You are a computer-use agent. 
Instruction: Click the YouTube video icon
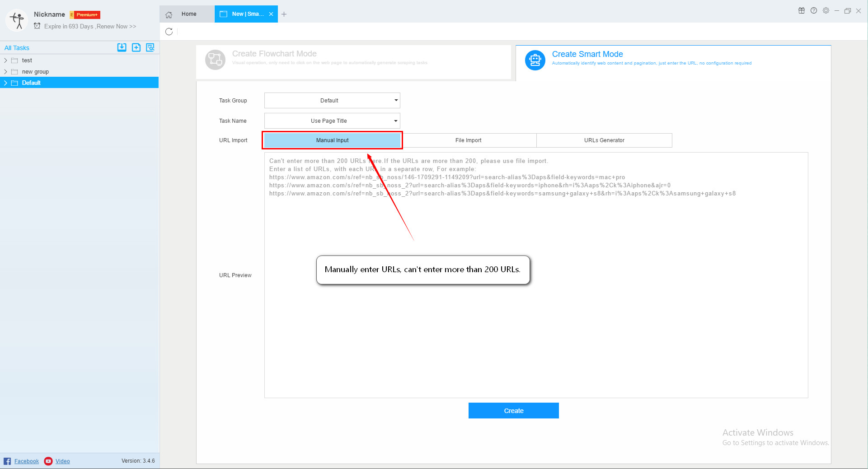(48, 461)
